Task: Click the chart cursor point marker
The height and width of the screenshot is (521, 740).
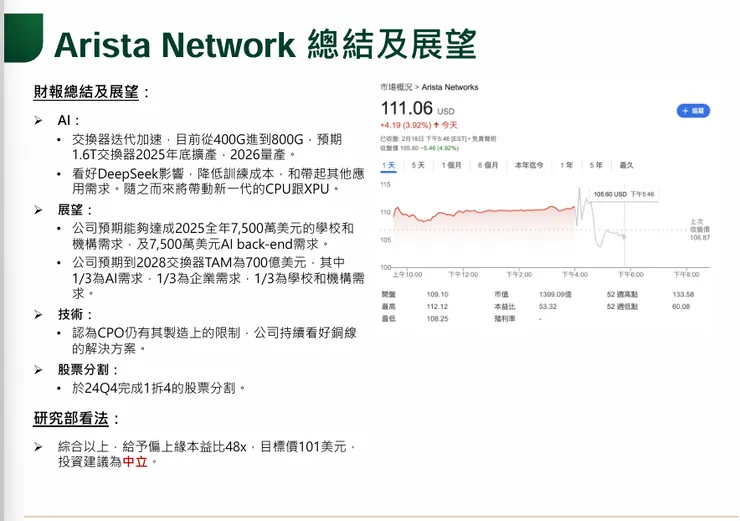Action: coord(624,236)
